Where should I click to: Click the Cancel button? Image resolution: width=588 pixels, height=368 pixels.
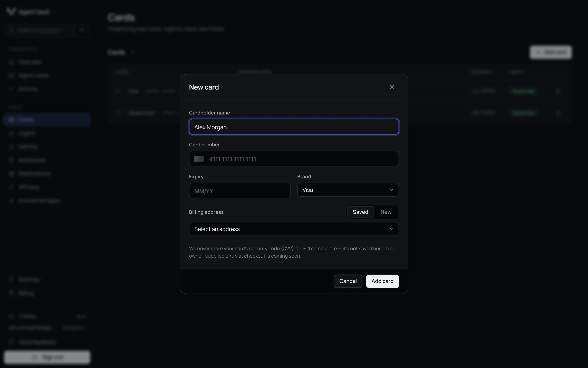348,281
